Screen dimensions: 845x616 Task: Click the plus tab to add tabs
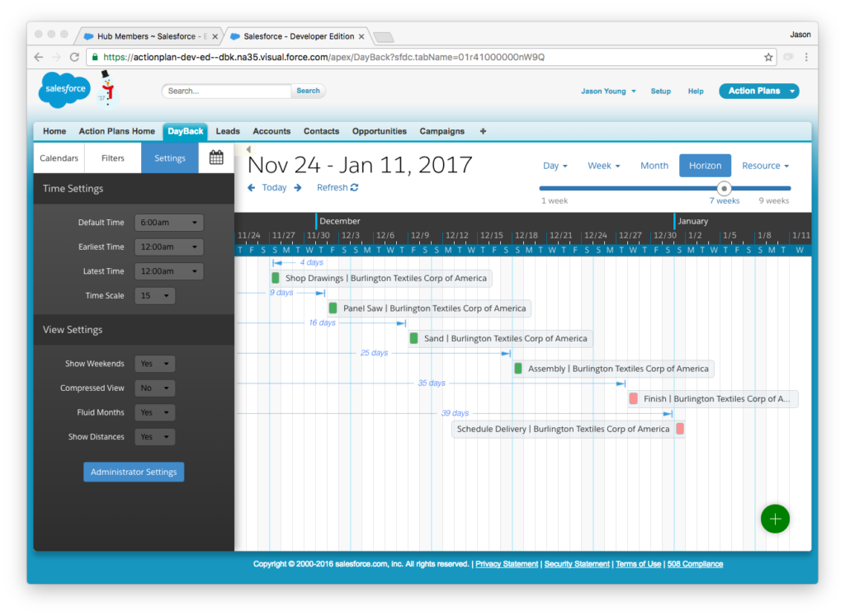[x=483, y=131]
